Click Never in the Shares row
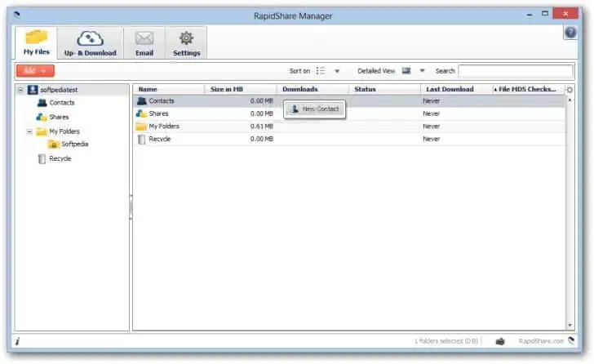 point(431,113)
